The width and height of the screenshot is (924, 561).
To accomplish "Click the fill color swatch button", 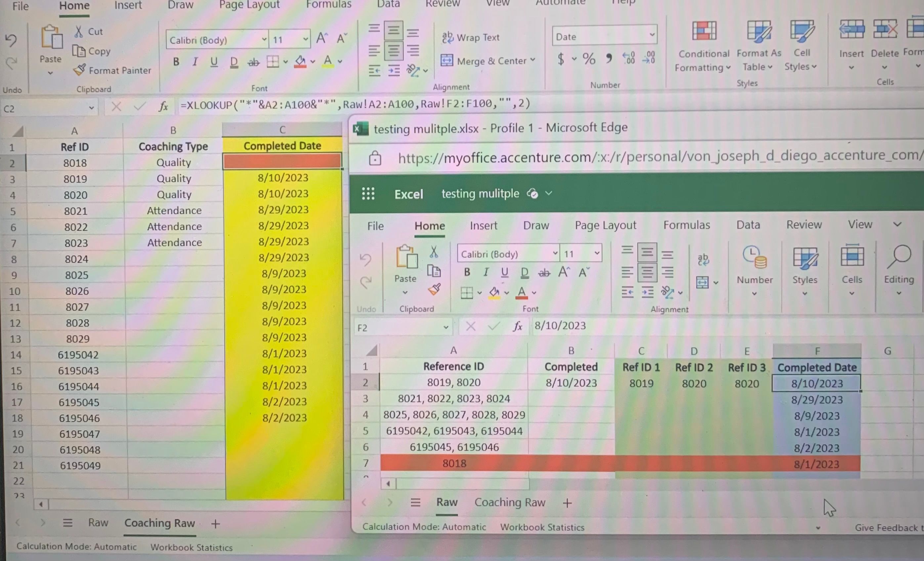I will pos(300,61).
